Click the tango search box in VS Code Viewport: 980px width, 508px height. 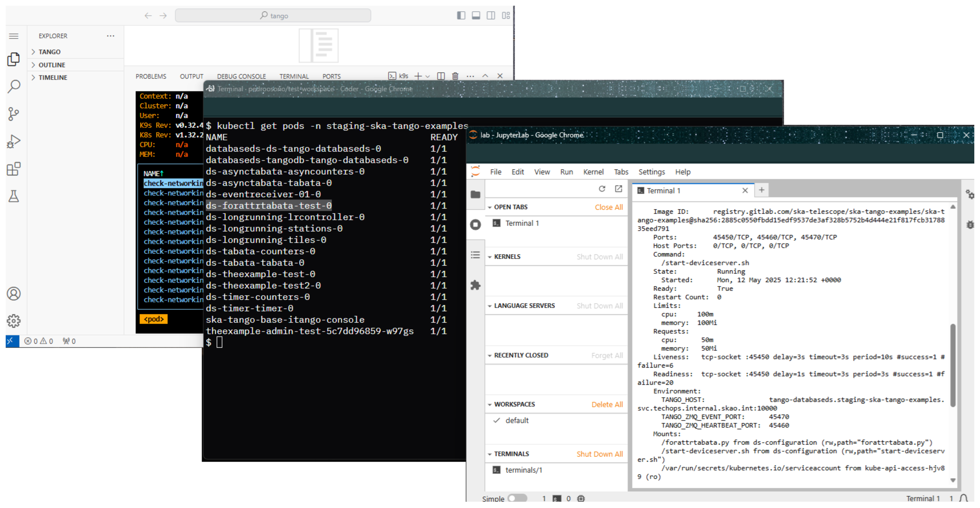click(273, 16)
